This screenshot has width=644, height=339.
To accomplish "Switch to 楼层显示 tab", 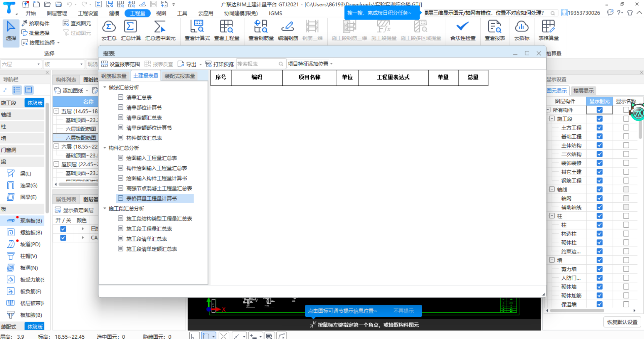I will (x=583, y=91).
